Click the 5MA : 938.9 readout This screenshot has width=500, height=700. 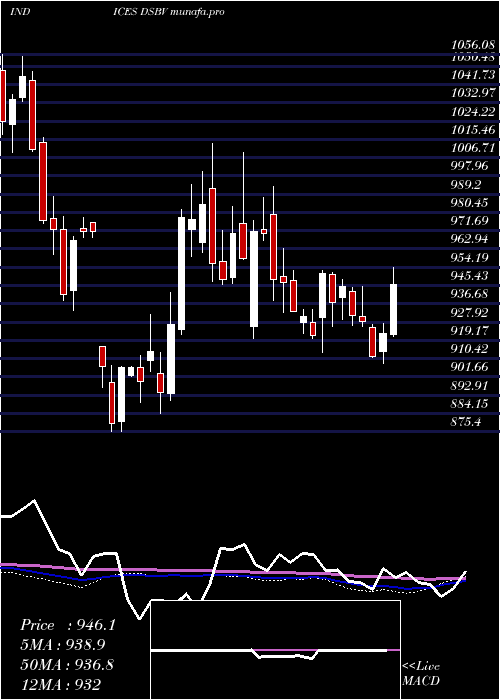(65, 645)
